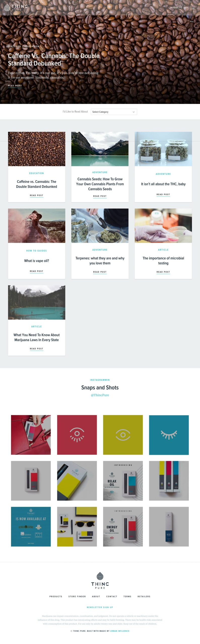
Task: Click the dropdown chevron arrow
Action: click(x=134, y=112)
